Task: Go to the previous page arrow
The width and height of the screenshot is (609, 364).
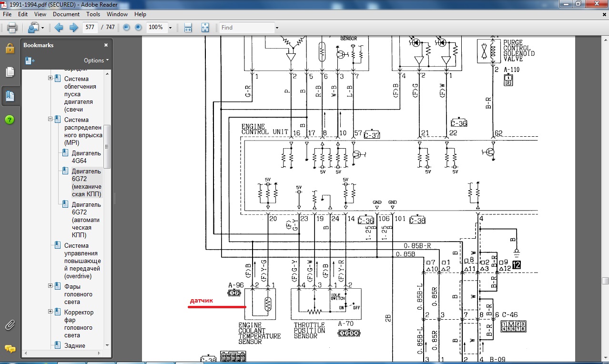Action: 59,28
